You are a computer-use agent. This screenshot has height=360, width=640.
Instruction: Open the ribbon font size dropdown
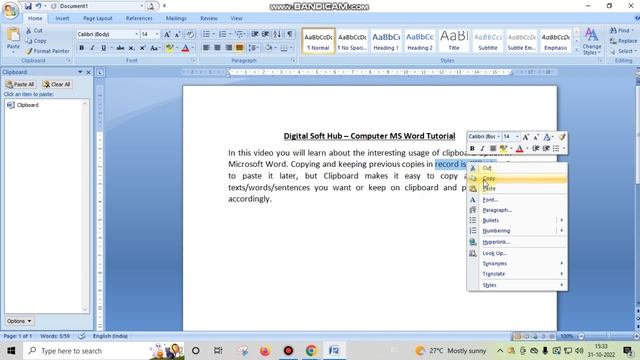click(x=157, y=34)
